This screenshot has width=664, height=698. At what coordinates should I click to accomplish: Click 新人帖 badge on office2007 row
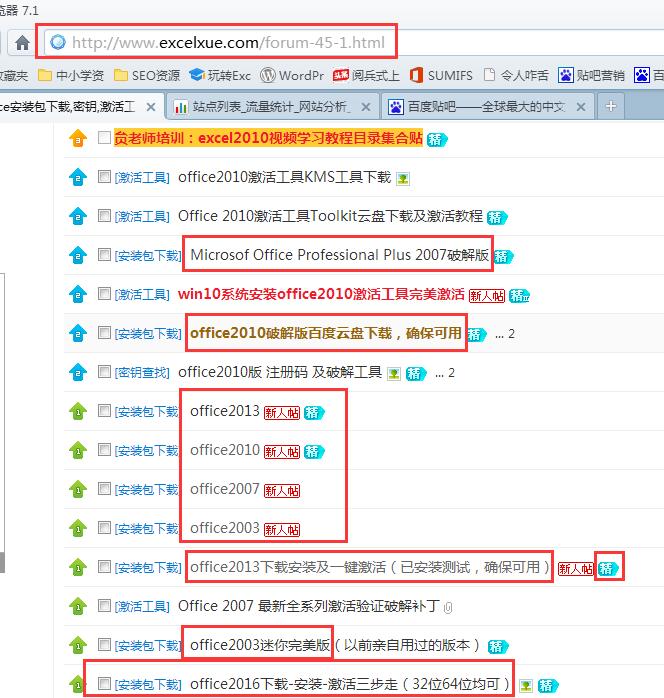point(282,491)
